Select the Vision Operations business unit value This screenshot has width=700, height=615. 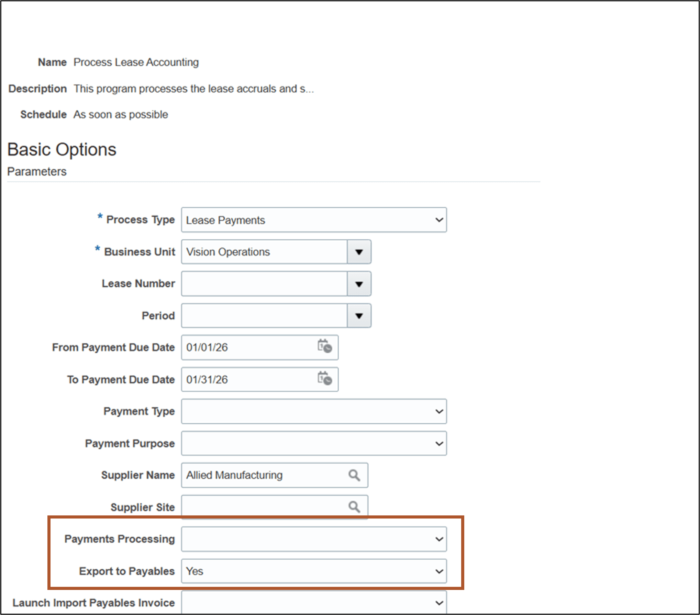pos(261,252)
